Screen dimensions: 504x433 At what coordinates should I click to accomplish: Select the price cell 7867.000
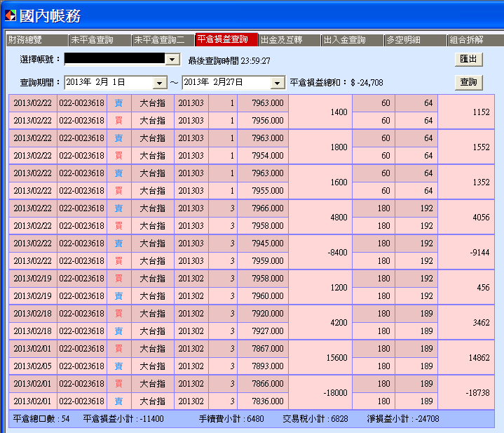[263, 348]
